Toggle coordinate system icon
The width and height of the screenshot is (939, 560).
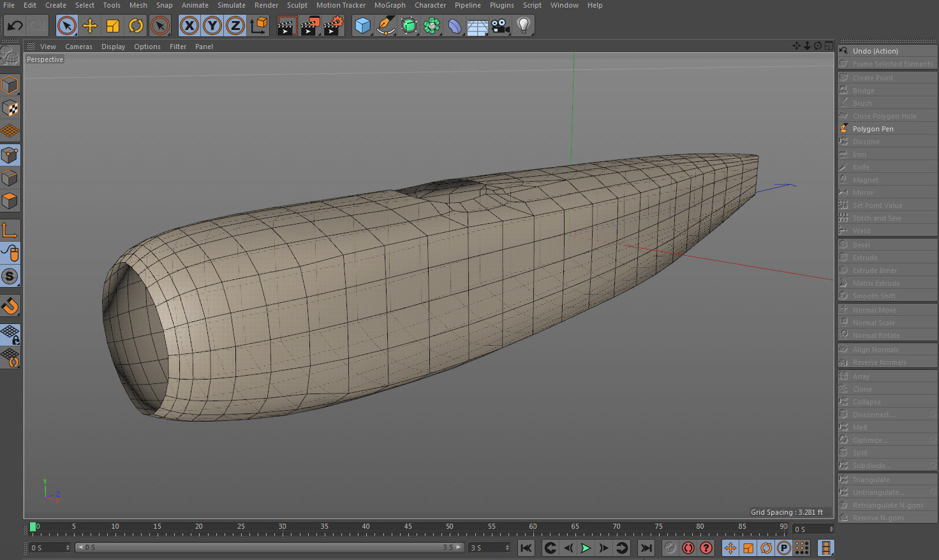[x=259, y=26]
